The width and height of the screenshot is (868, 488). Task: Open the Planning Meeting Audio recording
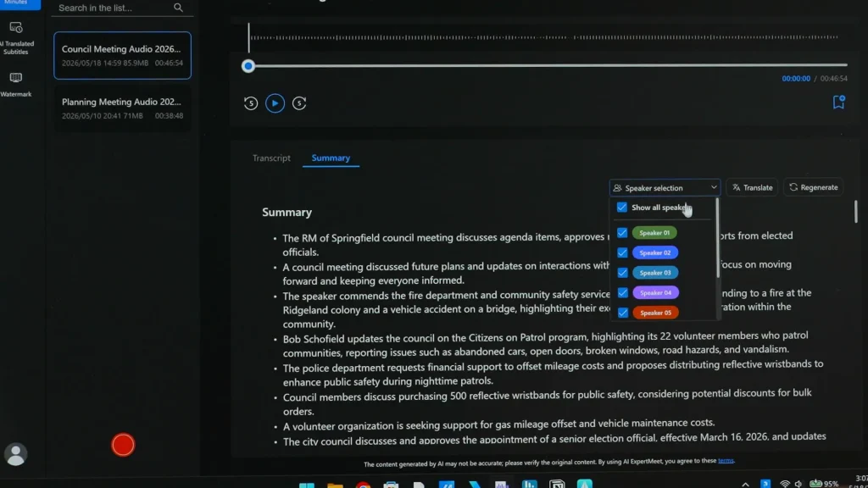click(x=122, y=108)
